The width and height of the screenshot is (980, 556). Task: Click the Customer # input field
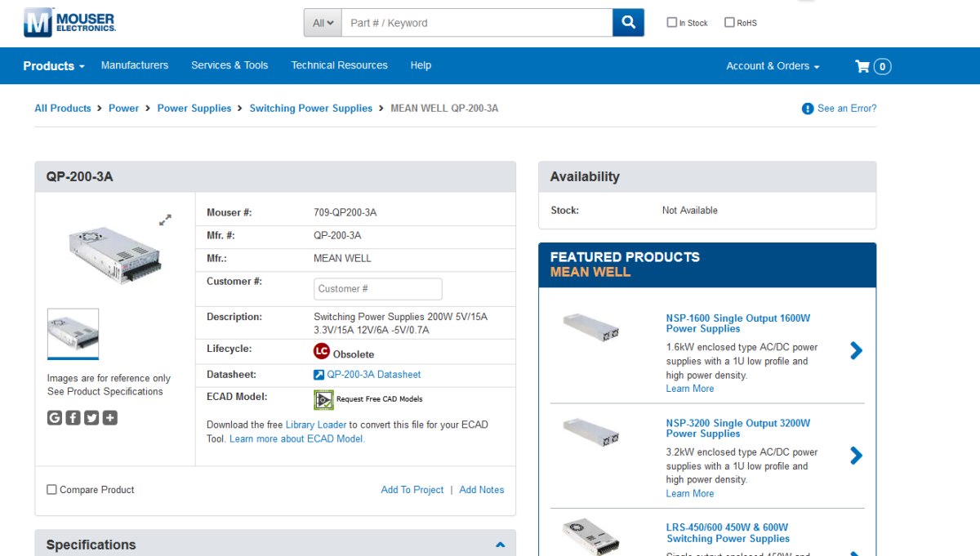click(378, 289)
